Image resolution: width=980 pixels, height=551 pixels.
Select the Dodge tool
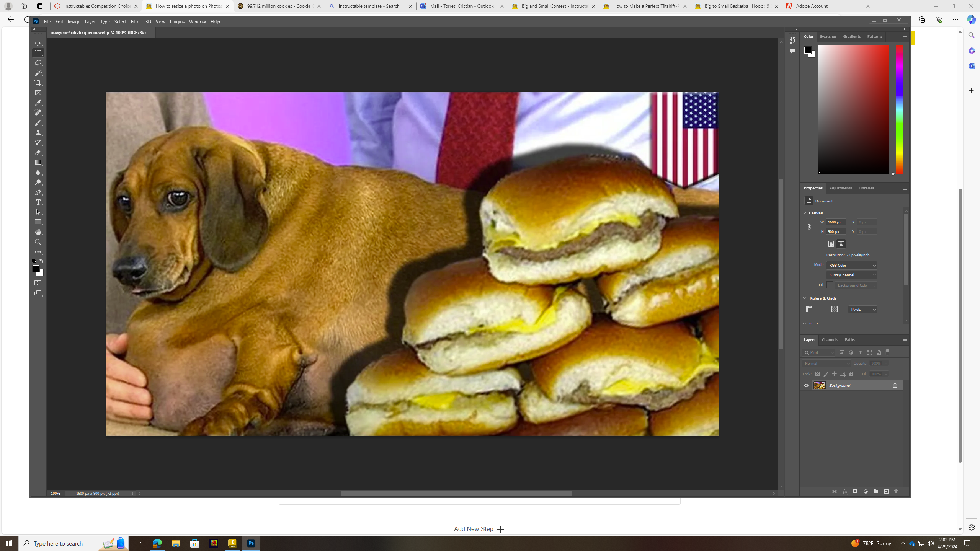[x=38, y=182]
